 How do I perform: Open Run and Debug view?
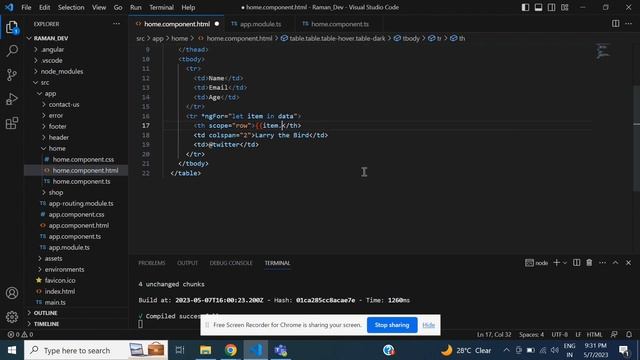point(12,99)
